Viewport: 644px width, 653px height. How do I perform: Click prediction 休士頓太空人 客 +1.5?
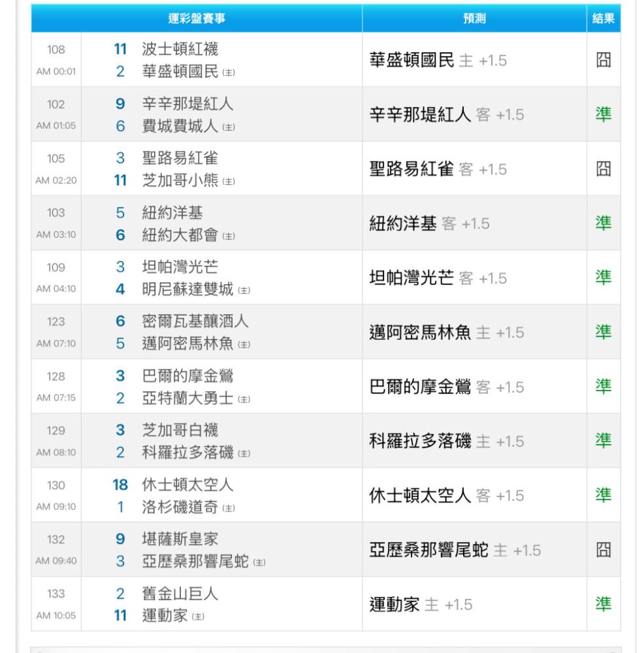click(x=447, y=496)
